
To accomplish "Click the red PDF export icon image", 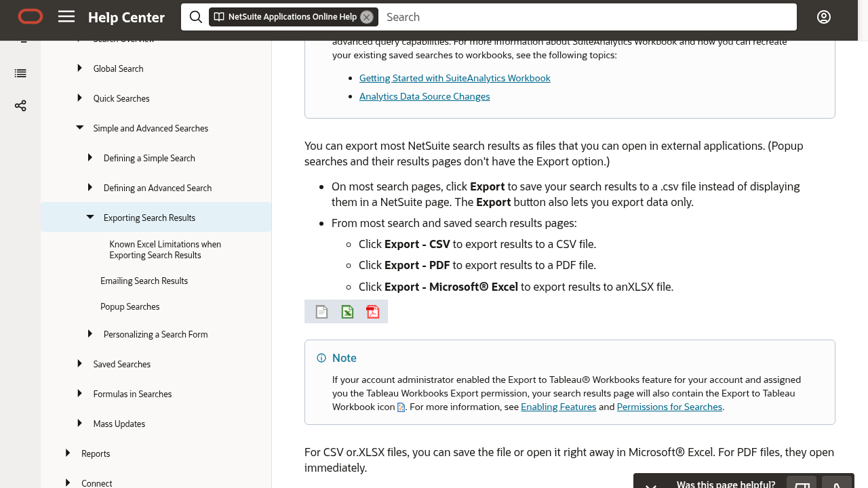I will (372, 312).
